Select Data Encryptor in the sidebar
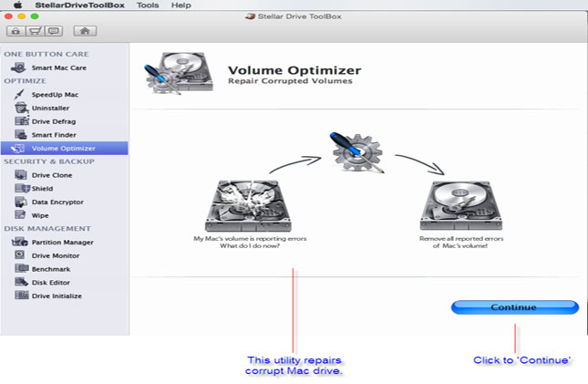This screenshot has width=588, height=384. 57,202
